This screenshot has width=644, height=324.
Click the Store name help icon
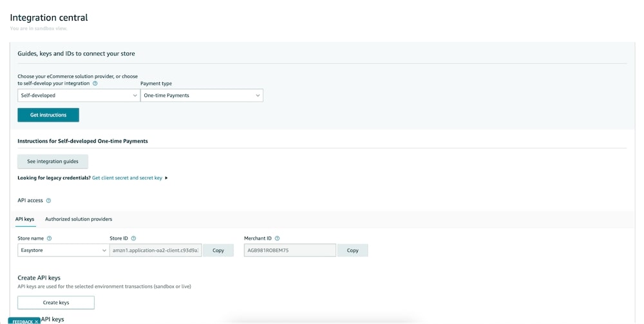pos(50,238)
